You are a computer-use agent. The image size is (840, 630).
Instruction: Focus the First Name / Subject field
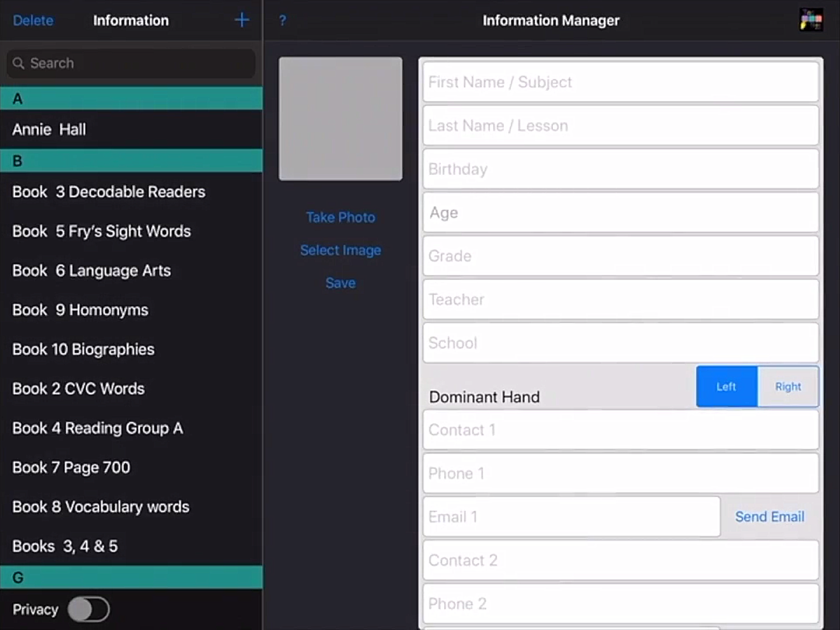point(621,82)
